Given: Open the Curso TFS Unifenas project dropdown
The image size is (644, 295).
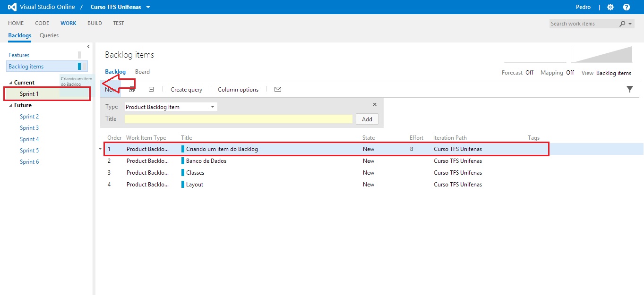Looking at the screenshot, I should pyautogui.click(x=120, y=7).
